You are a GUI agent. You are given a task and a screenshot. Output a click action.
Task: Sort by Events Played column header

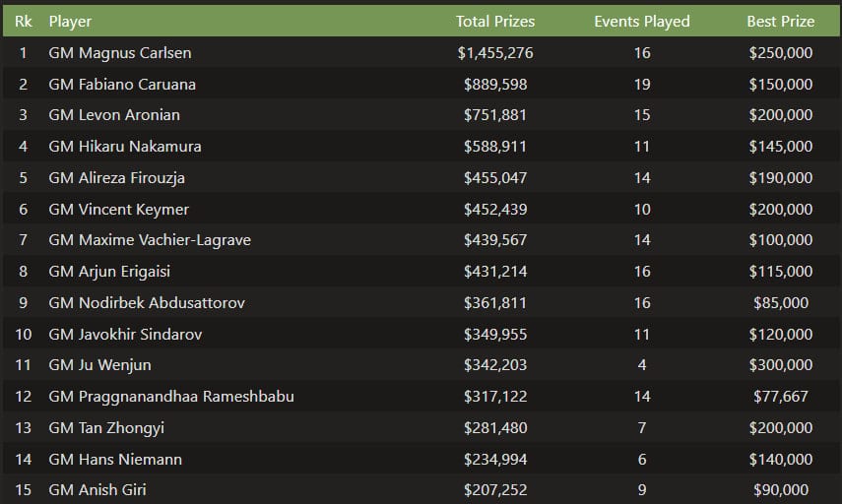642,21
